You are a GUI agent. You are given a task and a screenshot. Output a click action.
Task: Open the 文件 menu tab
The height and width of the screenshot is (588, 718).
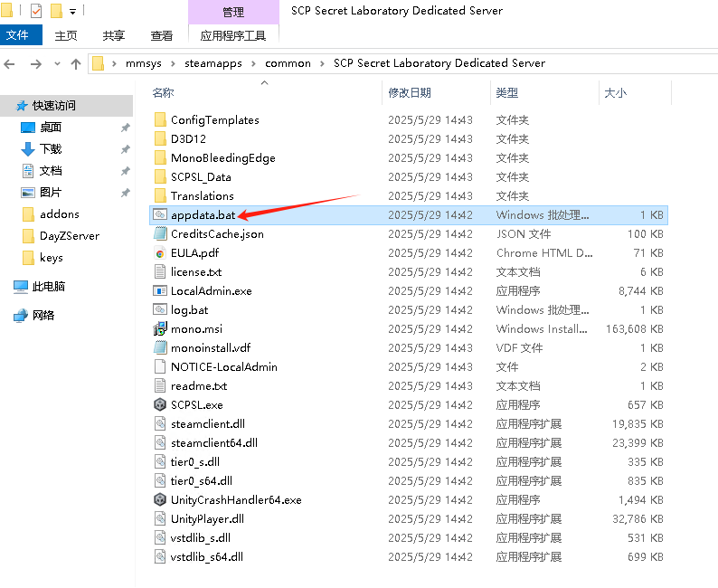[x=21, y=34]
